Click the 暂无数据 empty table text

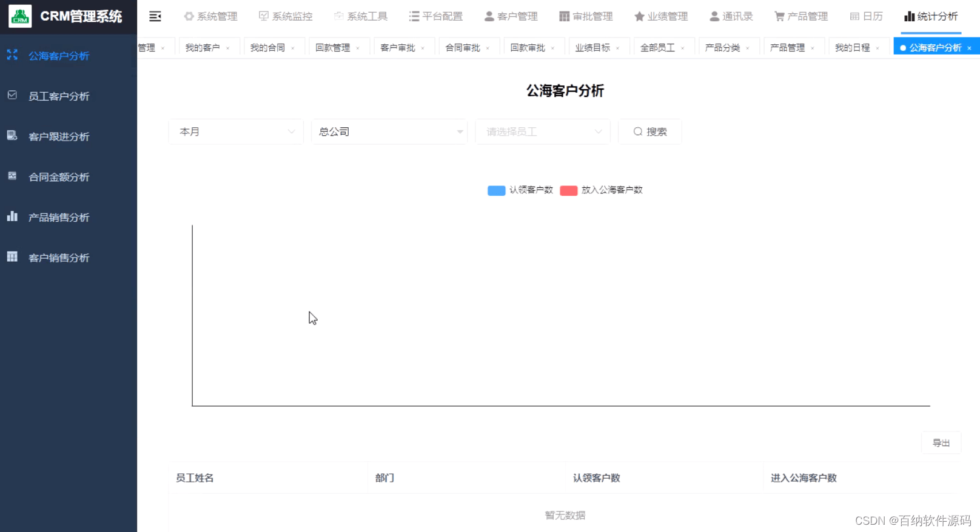pyautogui.click(x=565, y=515)
